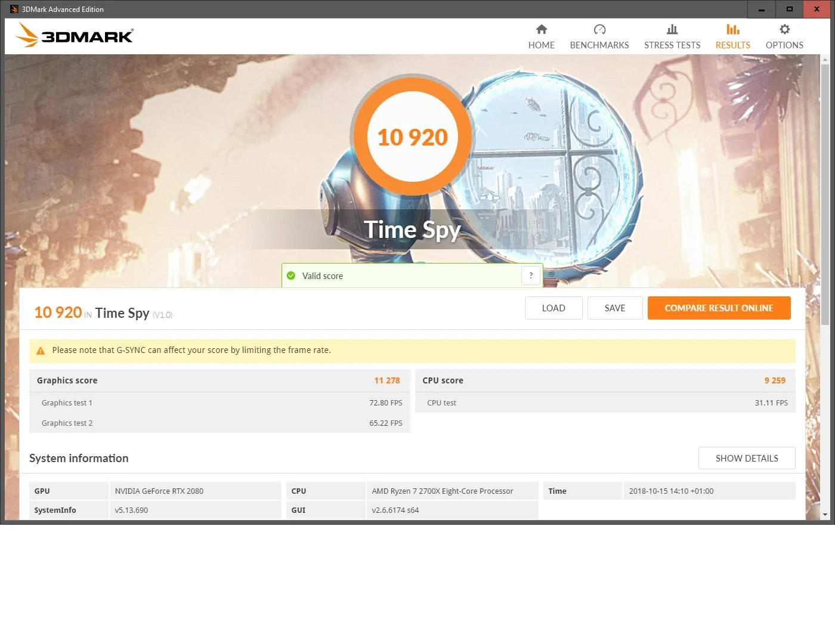Click the System information heading

coord(79,458)
